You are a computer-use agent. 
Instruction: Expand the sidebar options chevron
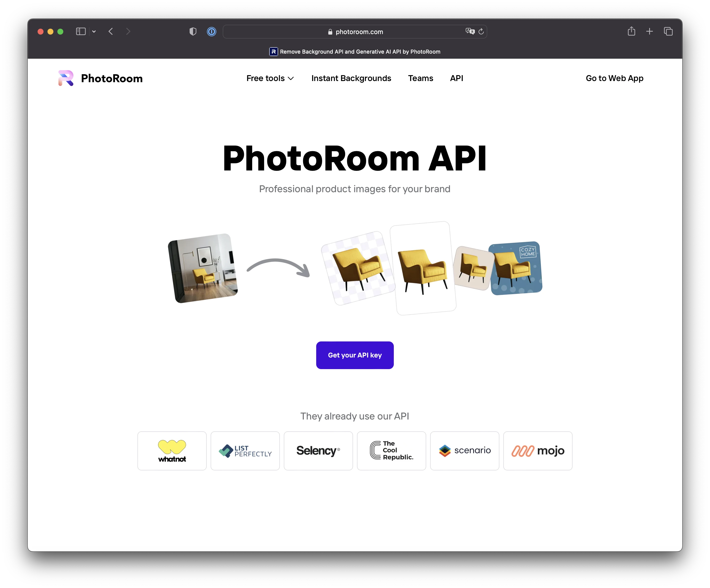click(94, 31)
